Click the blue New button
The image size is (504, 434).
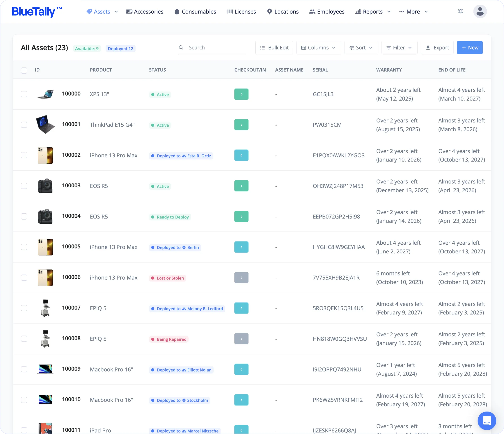(x=469, y=48)
